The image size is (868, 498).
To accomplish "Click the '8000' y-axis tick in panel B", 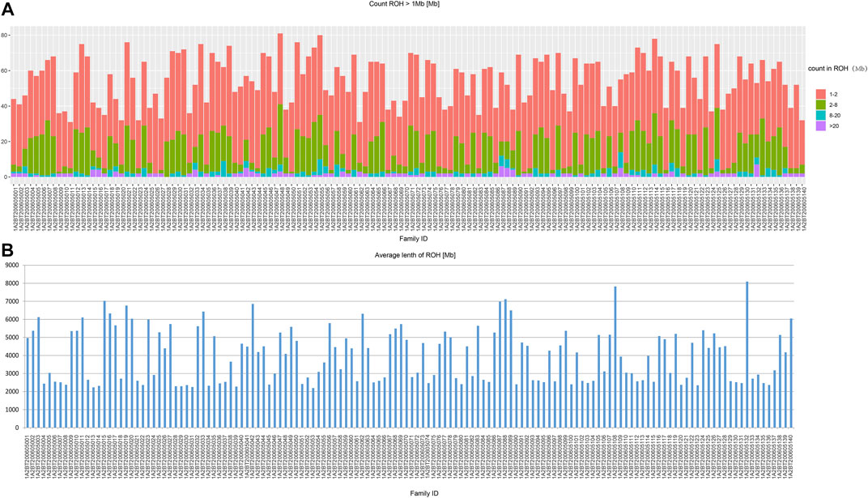I will [13, 283].
